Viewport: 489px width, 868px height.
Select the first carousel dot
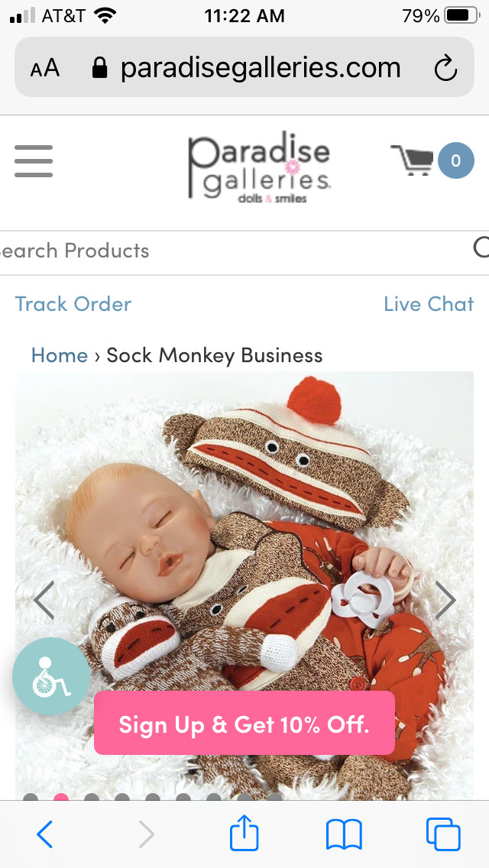point(31,798)
